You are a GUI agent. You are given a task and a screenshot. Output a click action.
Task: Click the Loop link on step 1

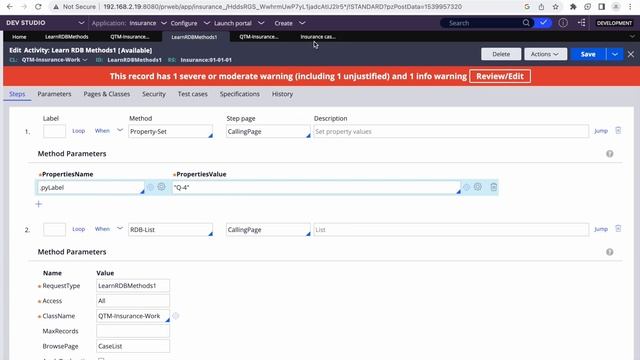coord(79,131)
